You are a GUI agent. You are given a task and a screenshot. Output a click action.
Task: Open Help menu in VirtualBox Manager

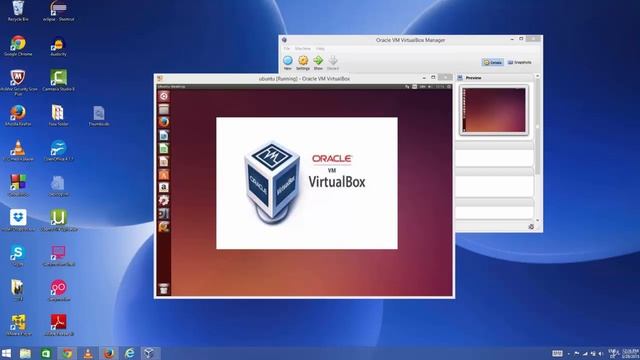click(x=320, y=49)
